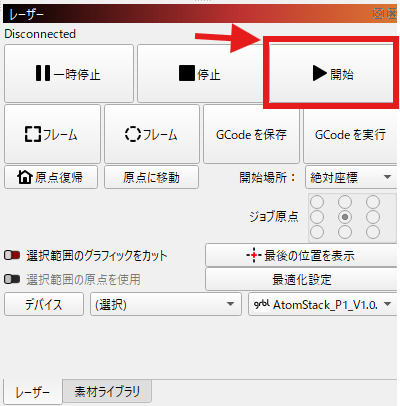Start the laser job with 開始

pyautogui.click(x=331, y=73)
